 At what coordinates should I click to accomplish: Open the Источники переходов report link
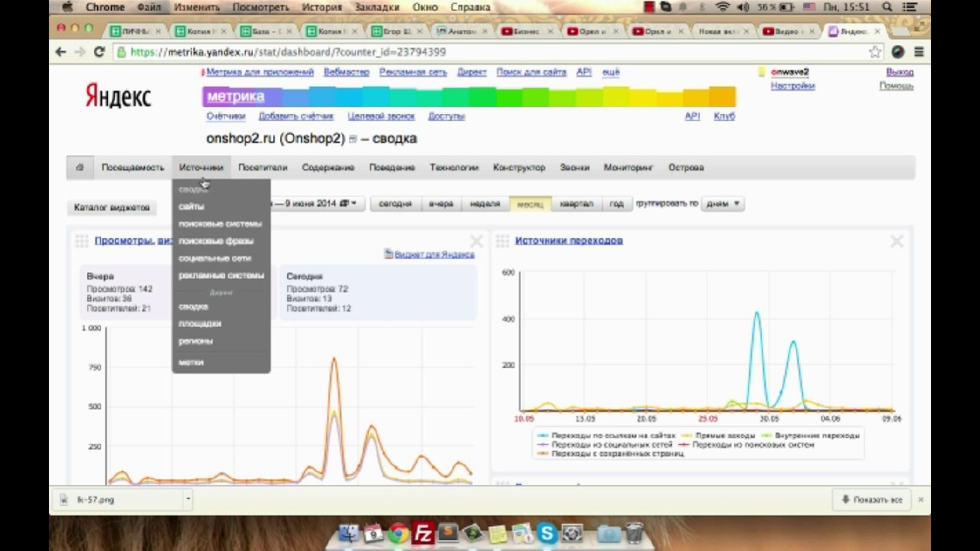[x=569, y=240]
